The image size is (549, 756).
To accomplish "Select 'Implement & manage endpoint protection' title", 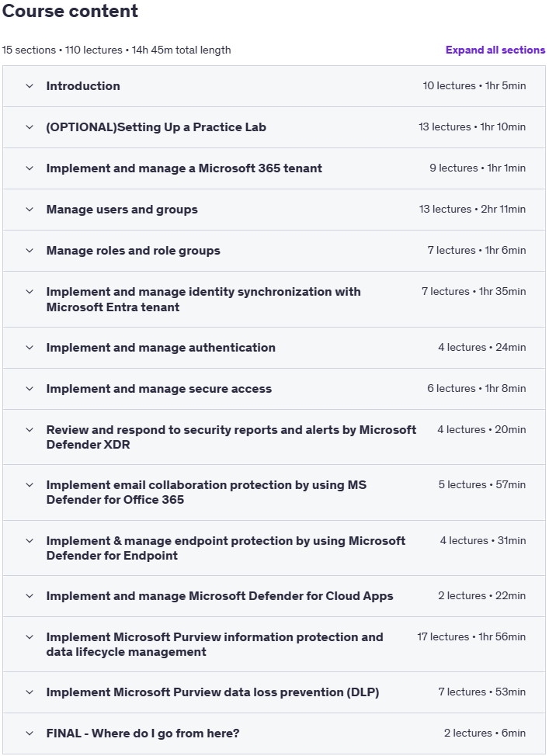I will click(x=226, y=548).
